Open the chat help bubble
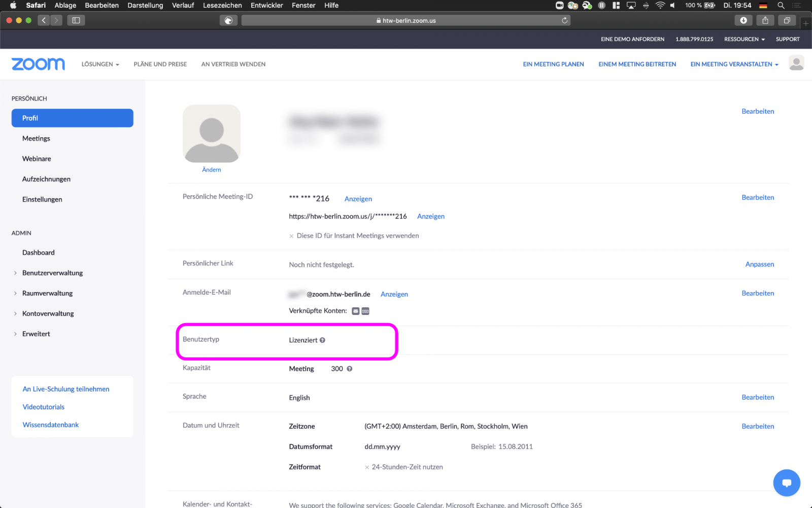 tap(787, 483)
